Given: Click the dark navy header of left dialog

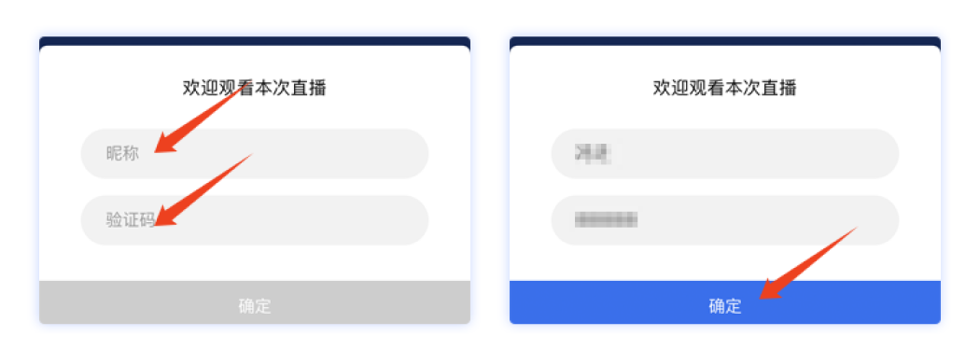Looking at the screenshot, I should pos(255,41).
